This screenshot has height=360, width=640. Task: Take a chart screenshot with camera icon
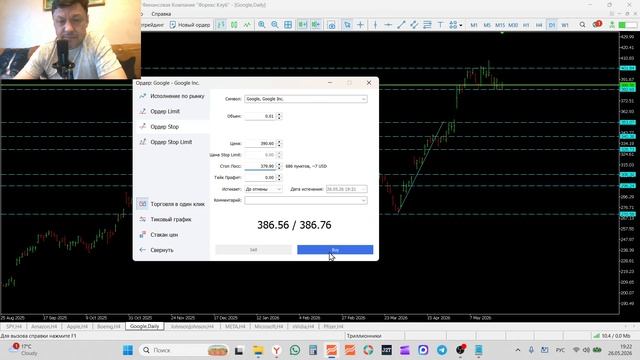point(331,25)
